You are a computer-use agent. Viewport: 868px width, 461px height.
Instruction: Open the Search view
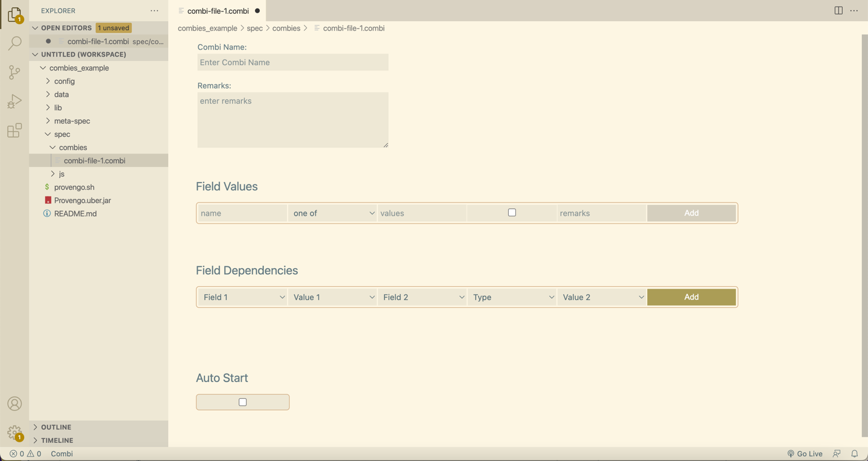[x=14, y=43]
